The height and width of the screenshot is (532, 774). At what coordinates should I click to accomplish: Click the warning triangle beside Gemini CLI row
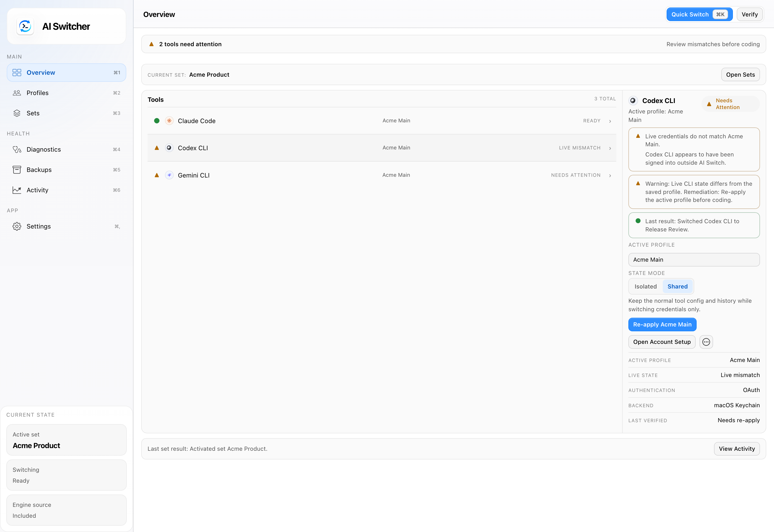(x=157, y=175)
